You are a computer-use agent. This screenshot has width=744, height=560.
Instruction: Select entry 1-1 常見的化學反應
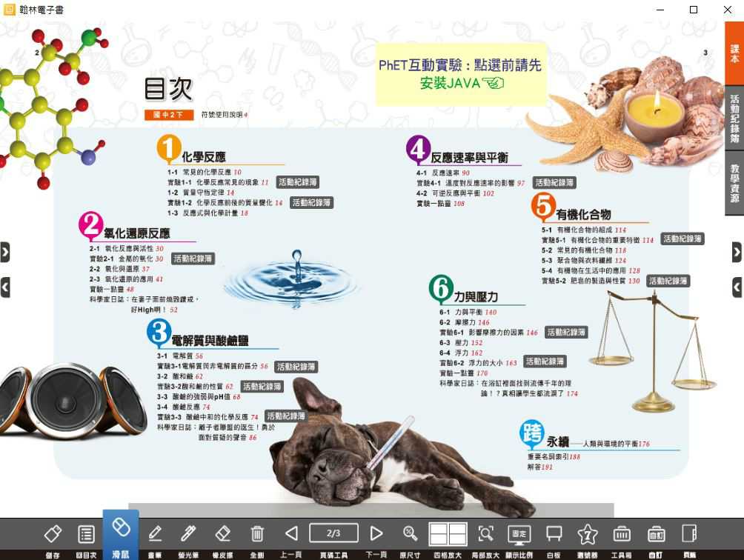click(x=204, y=172)
